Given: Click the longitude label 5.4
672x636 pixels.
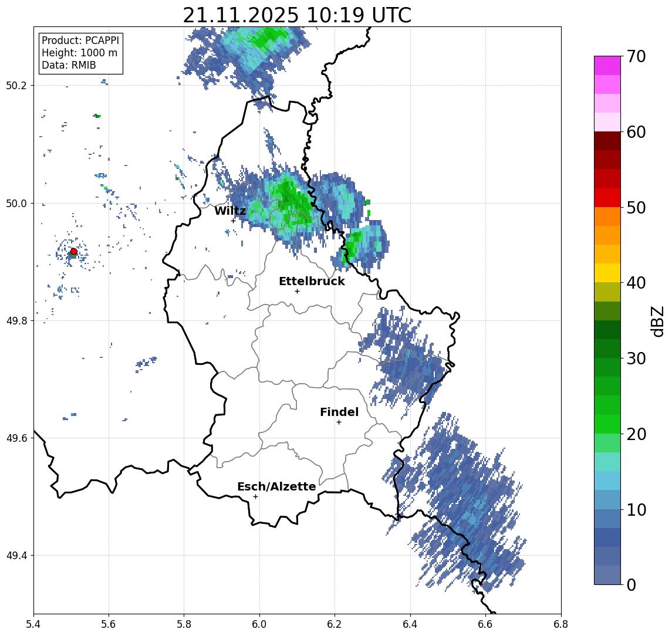Looking at the screenshot, I should pyautogui.click(x=34, y=624).
